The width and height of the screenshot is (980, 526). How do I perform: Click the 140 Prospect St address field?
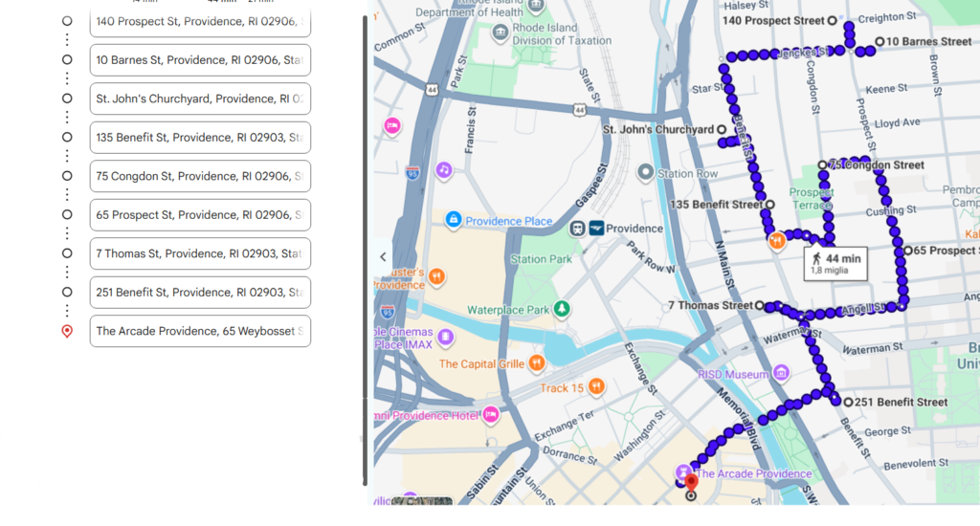point(200,22)
